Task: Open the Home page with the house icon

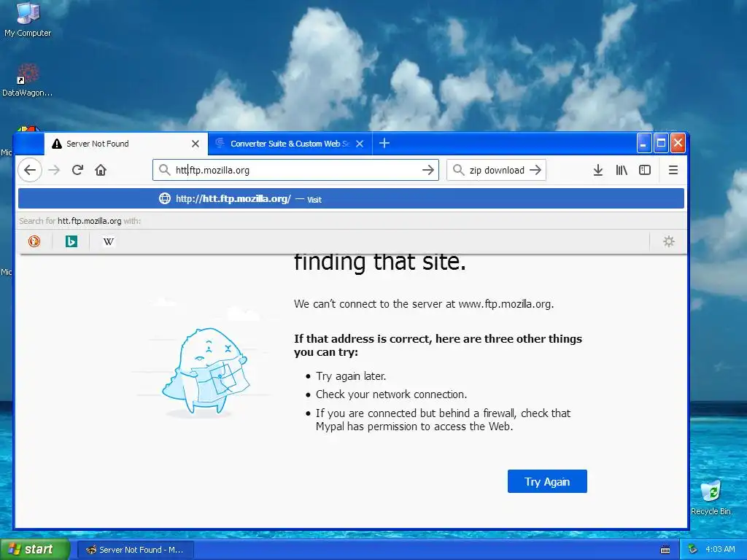Action: (101, 170)
